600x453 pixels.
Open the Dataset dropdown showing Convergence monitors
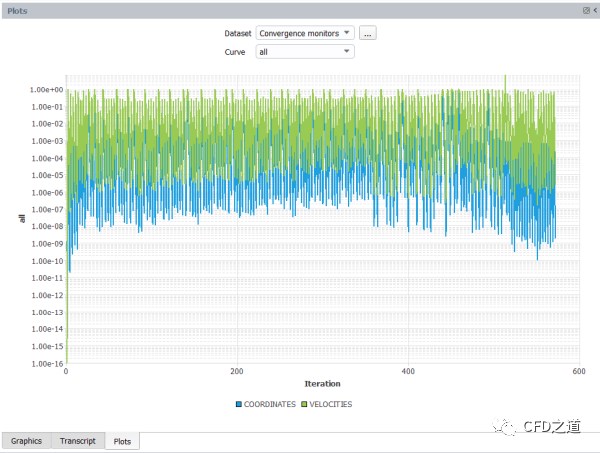pos(305,33)
